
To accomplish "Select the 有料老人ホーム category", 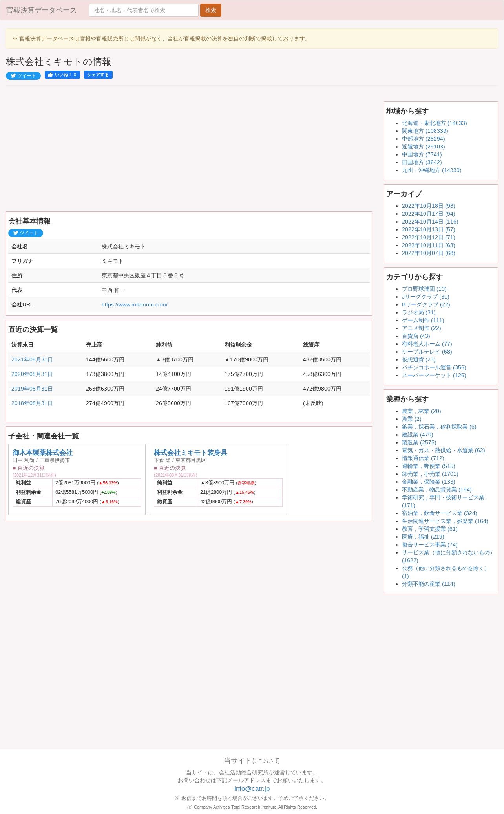I will click(427, 344).
